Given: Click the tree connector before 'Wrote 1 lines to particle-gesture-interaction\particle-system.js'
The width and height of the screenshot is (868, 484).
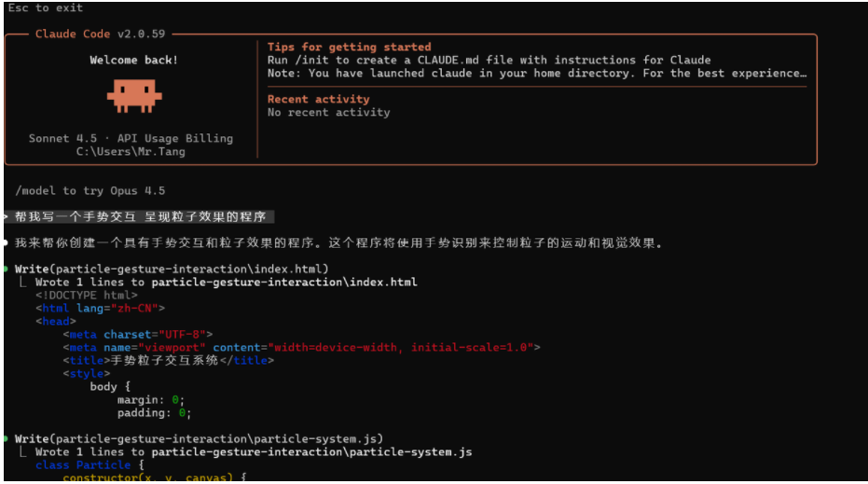Looking at the screenshot, I should (x=23, y=451).
